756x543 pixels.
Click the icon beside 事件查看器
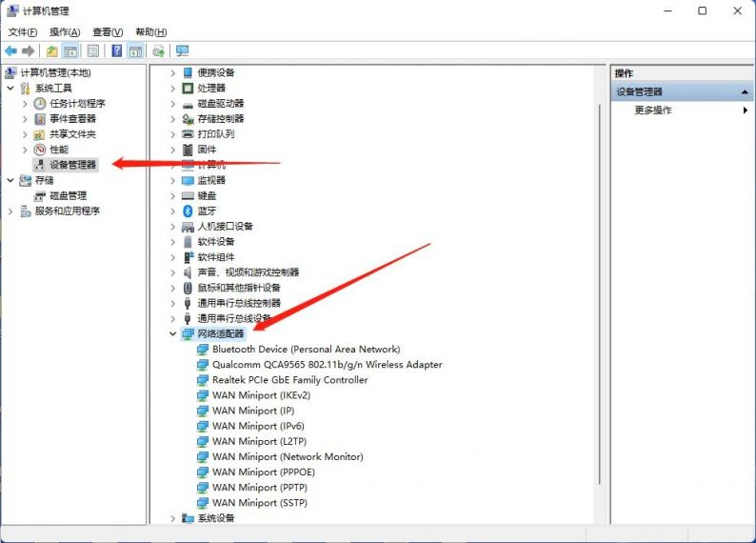(40, 119)
